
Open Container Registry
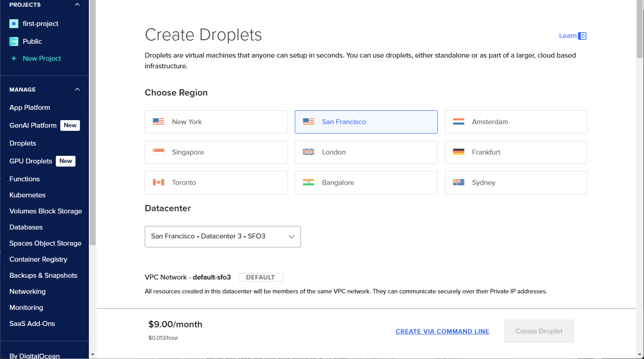tap(38, 259)
